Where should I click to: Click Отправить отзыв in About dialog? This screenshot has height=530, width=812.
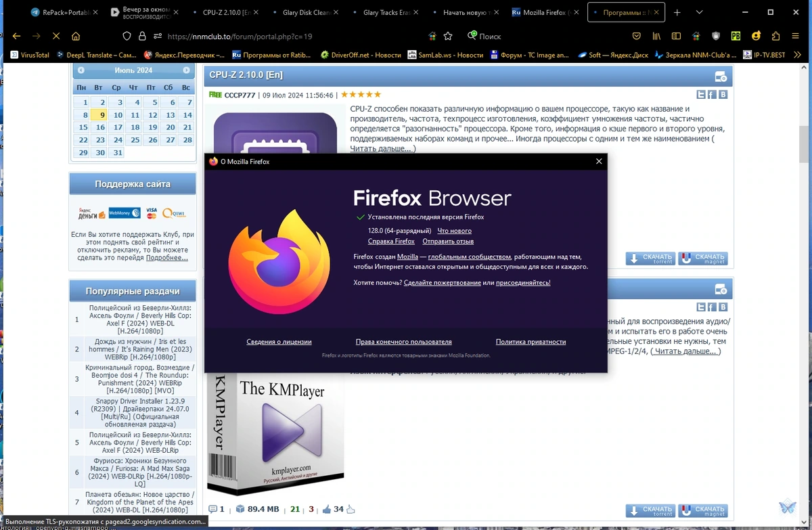448,241
